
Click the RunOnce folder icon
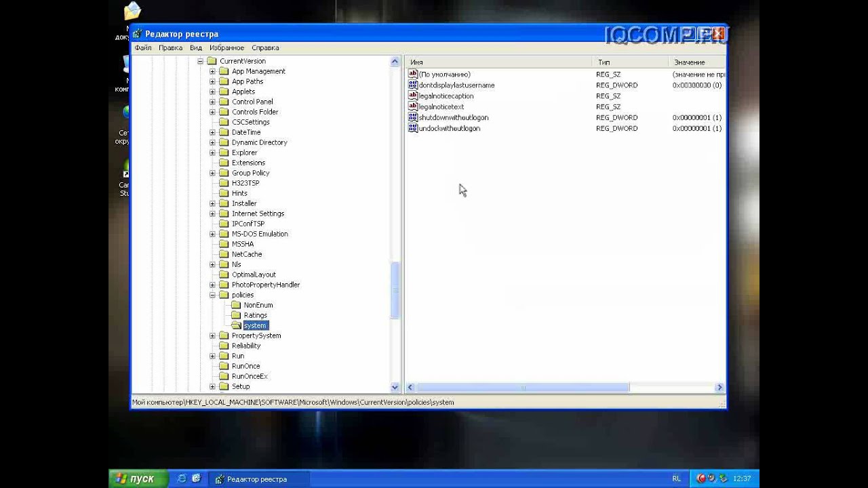point(224,366)
